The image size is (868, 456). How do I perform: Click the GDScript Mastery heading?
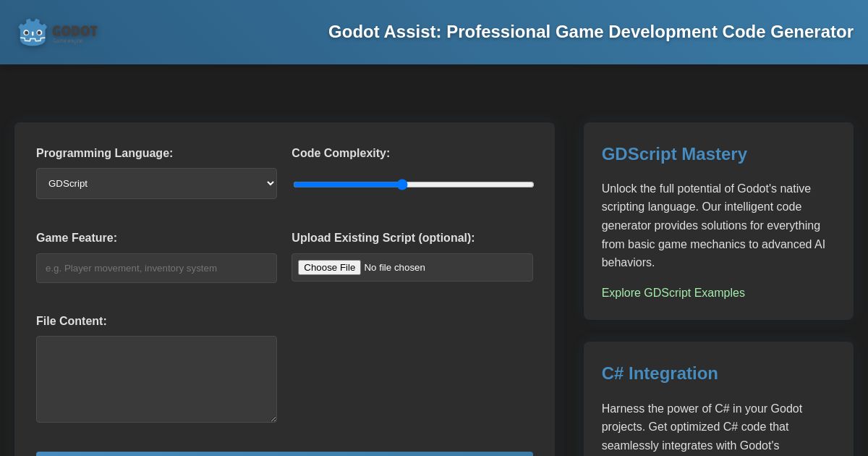click(673, 154)
